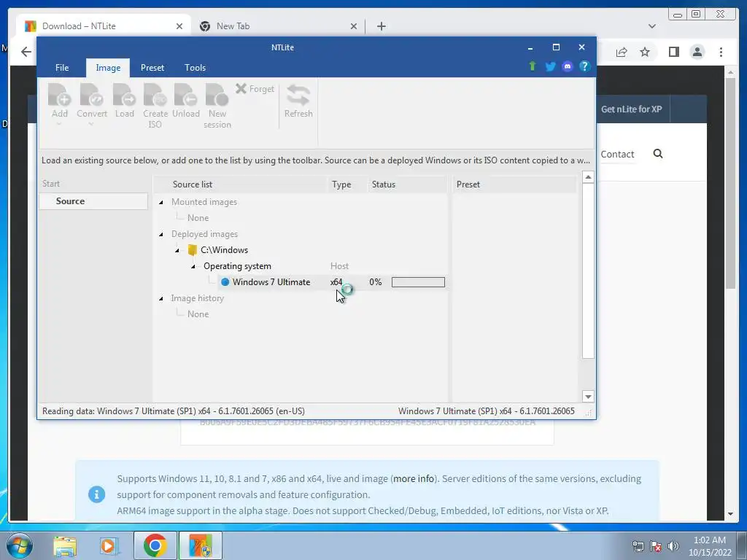747x560 pixels.
Task: Open the File menu in NTLite
Action: pos(62,68)
